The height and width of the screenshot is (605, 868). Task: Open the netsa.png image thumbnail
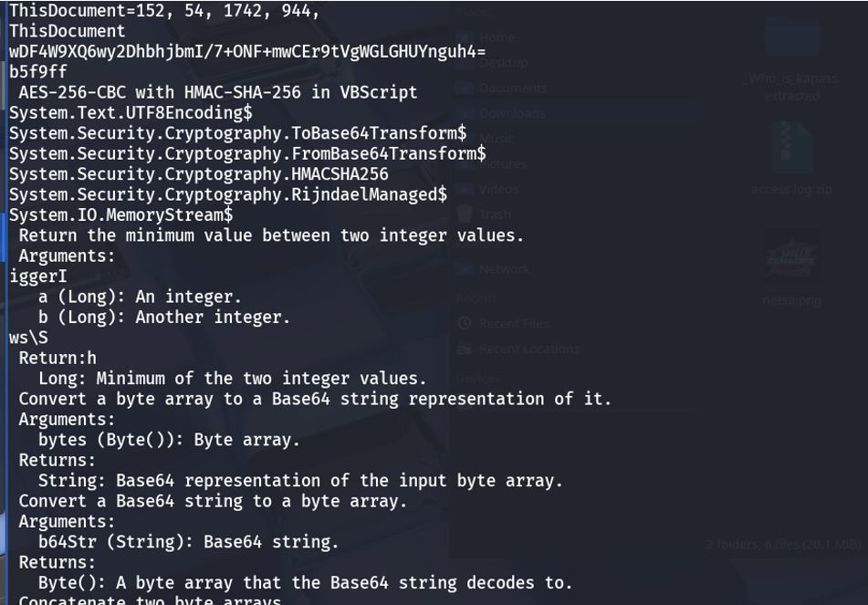(791, 258)
